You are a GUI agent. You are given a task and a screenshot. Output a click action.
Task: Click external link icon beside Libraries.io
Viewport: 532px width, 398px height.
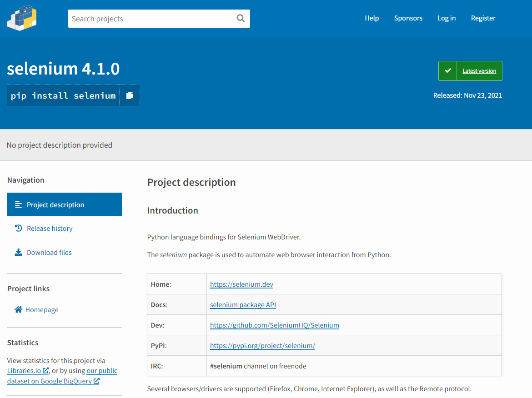tap(45, 371)
